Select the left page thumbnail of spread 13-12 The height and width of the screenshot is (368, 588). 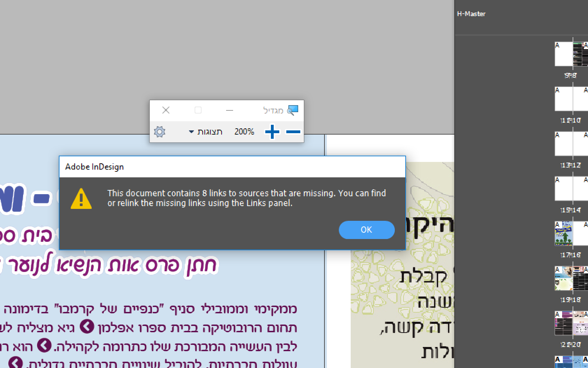(563, 144)
